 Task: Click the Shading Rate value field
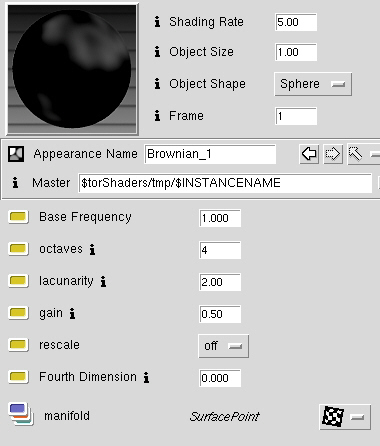(296, 22)
